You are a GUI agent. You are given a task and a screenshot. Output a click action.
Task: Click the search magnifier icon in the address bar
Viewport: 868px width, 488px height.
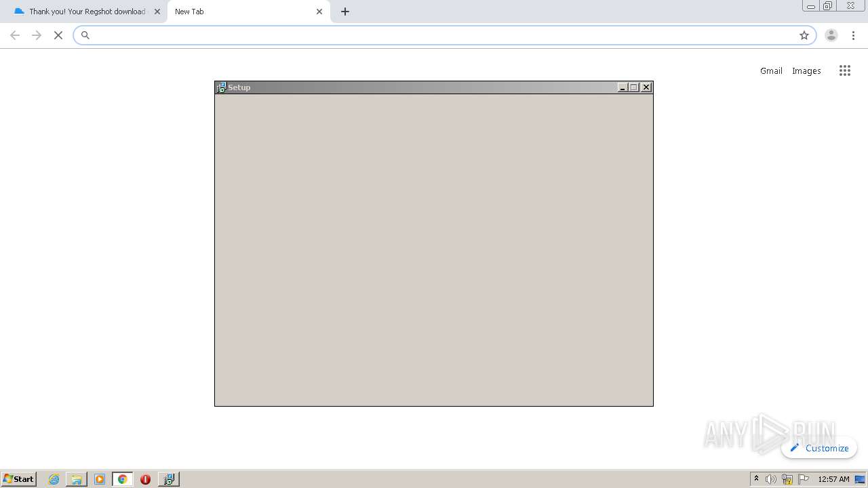tap(85, 35)
